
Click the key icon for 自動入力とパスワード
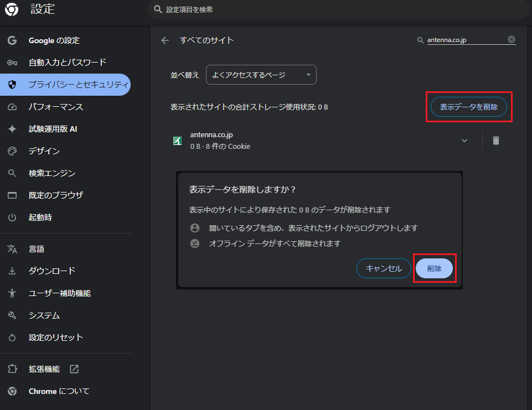[x=12, y=63]
